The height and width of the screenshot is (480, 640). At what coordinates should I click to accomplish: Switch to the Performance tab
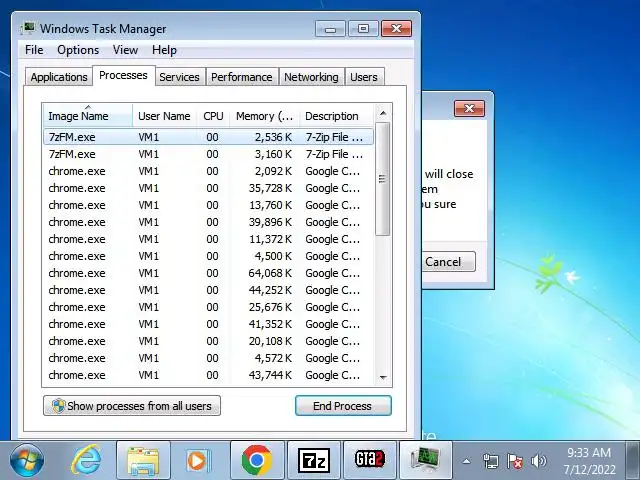coord(242,77)
